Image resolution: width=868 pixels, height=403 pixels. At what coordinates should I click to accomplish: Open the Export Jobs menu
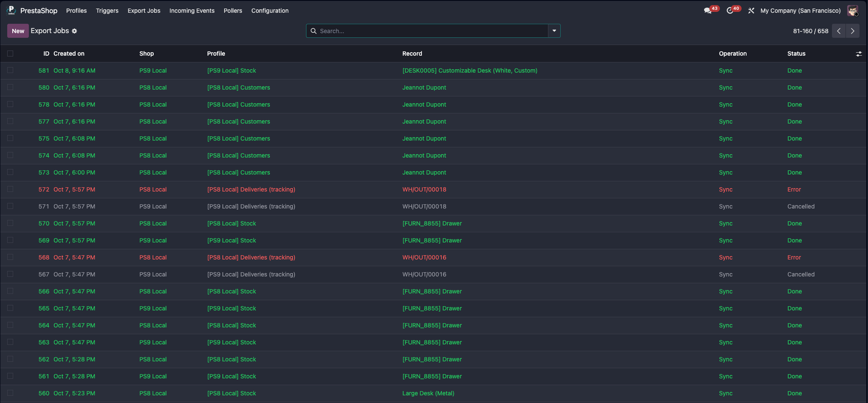point(144,10)
